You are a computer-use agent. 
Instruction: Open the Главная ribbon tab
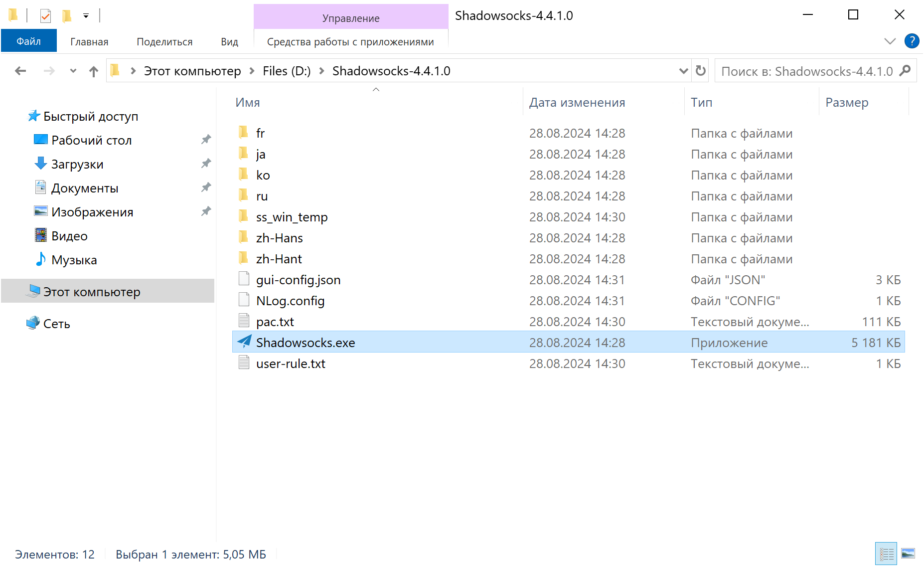(89, 41)
